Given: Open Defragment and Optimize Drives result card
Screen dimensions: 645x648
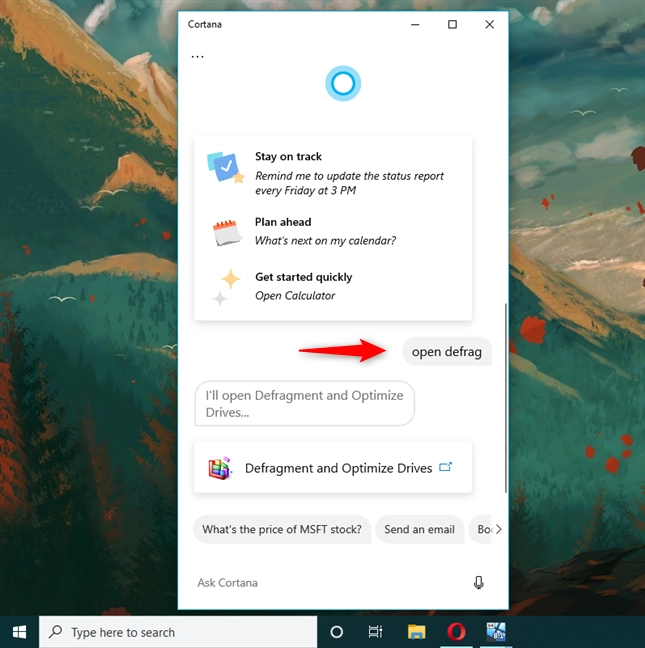Looking at the screenshot, I should point(333,467).
